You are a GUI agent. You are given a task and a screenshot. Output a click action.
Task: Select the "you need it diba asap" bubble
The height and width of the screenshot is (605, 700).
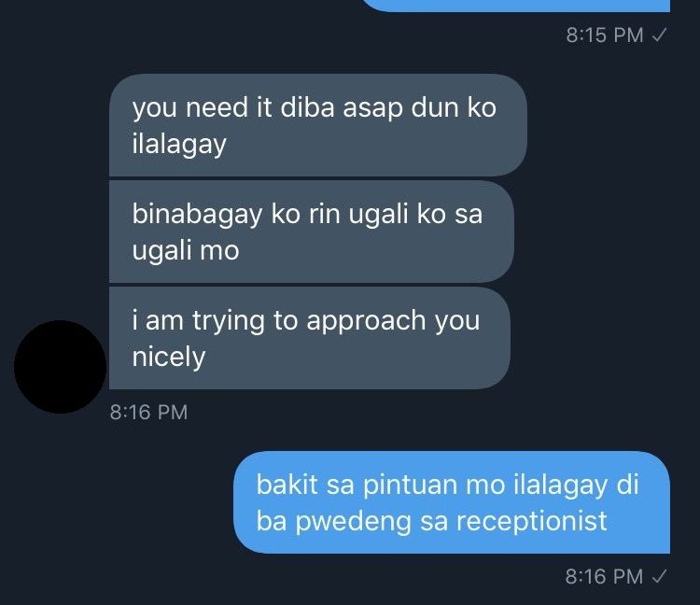(x=318, y=125)
